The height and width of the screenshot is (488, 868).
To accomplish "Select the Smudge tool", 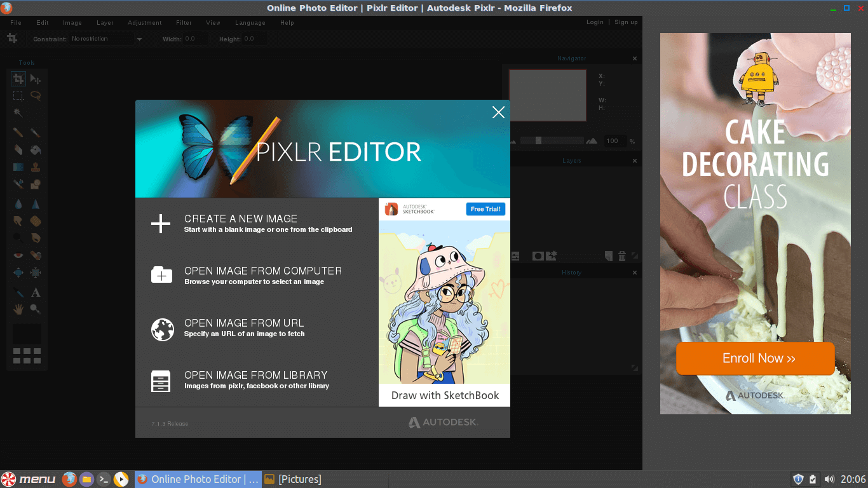I will coord(18,221).
